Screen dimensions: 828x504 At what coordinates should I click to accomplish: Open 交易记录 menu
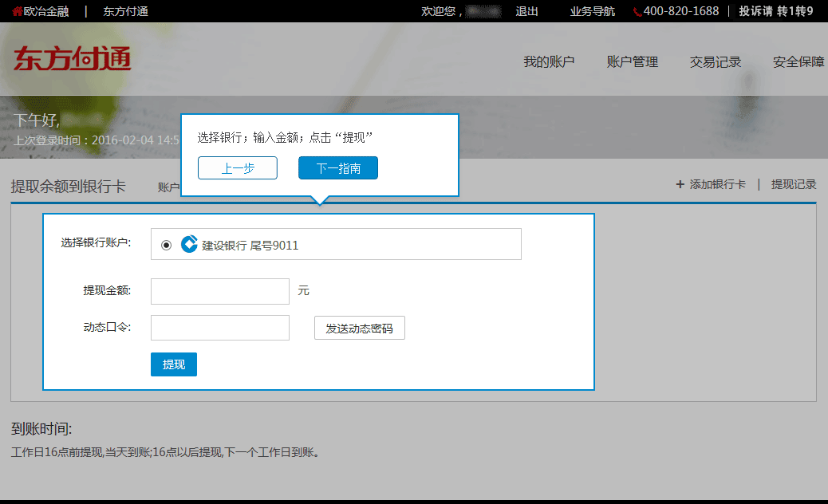click(716, 61)
